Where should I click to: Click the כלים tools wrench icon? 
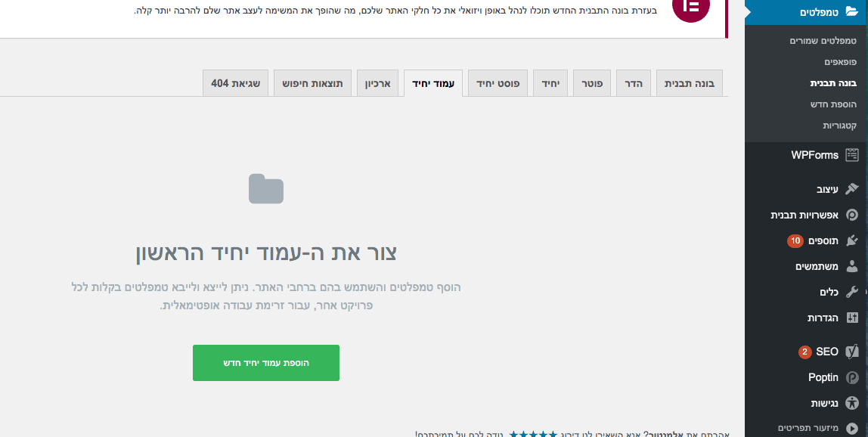852,292
